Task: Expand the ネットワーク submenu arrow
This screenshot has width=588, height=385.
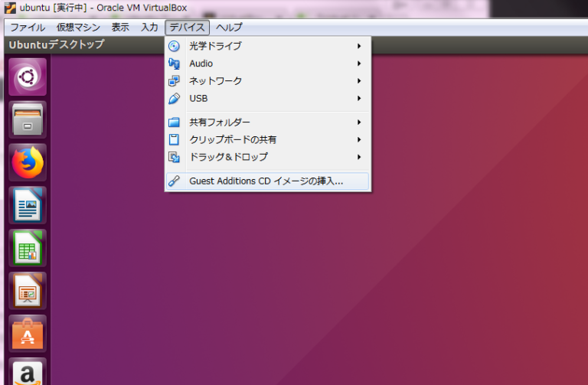Action: (x=358, y=81)
